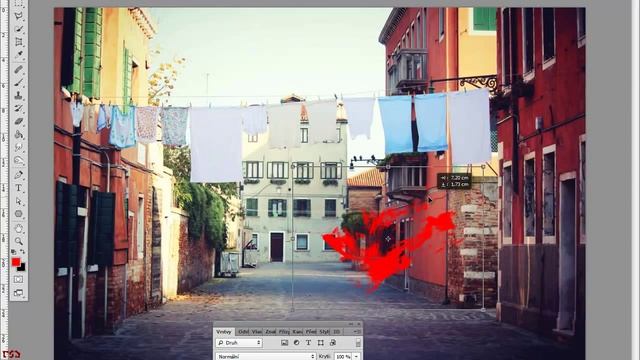Image resolution: width=640 pixels, height=360 pixels.
Task: Filter layers by pixel layers
Action: (x=284, y=343)
